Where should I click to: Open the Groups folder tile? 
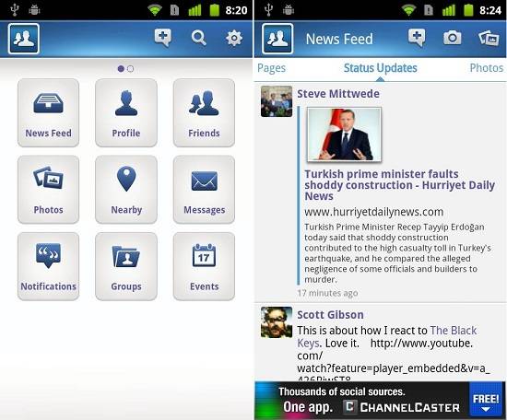126,266
